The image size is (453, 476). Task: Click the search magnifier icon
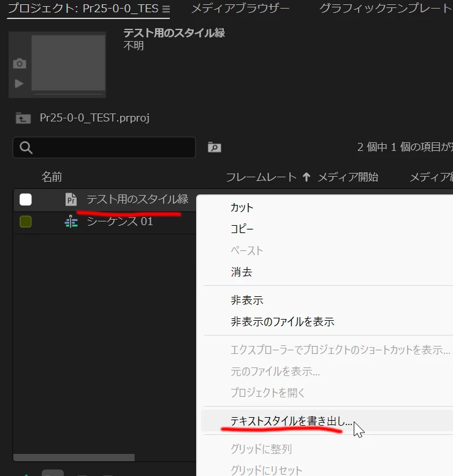click(x=26, y=148)
